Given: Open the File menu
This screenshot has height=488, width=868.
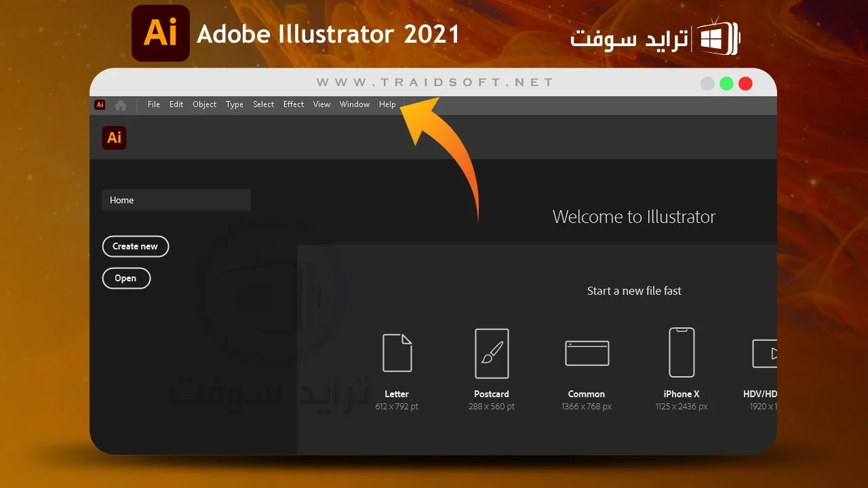Looking at the screenshot, I should (154, 104).
